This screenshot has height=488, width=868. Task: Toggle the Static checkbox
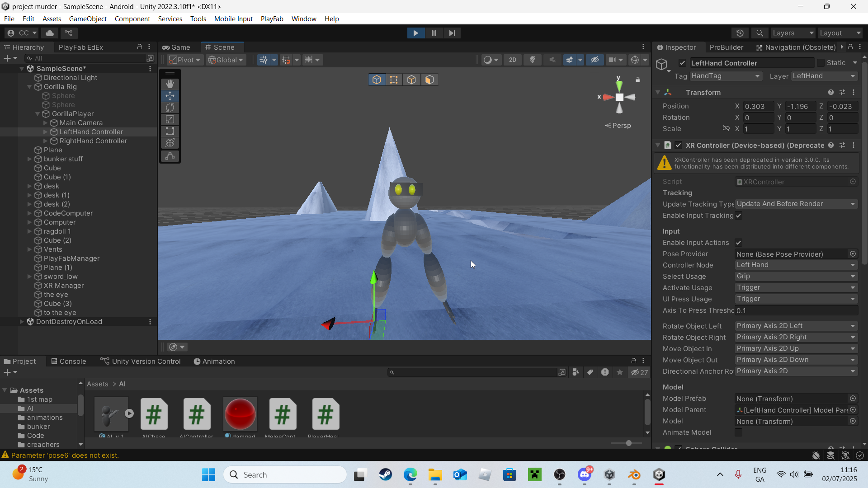coord(821,63)
